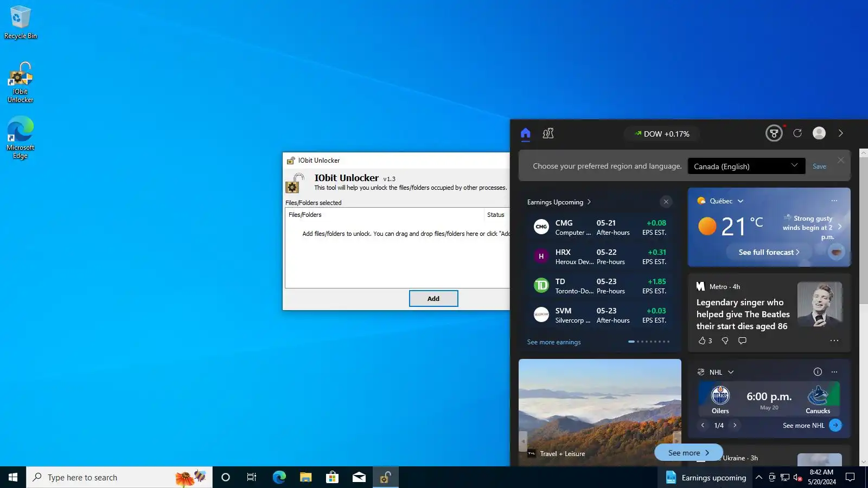The width and height of the screenshot is (868, 488).
Task: Open the clock showing 8:42 AM
Action: point(821,477)
